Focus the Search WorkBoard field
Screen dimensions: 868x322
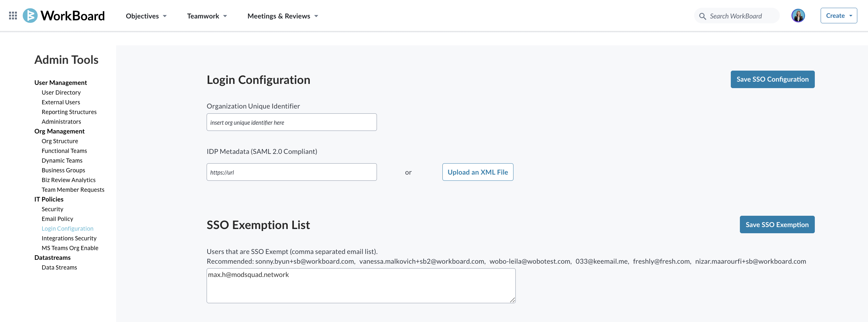click(737, 16)
